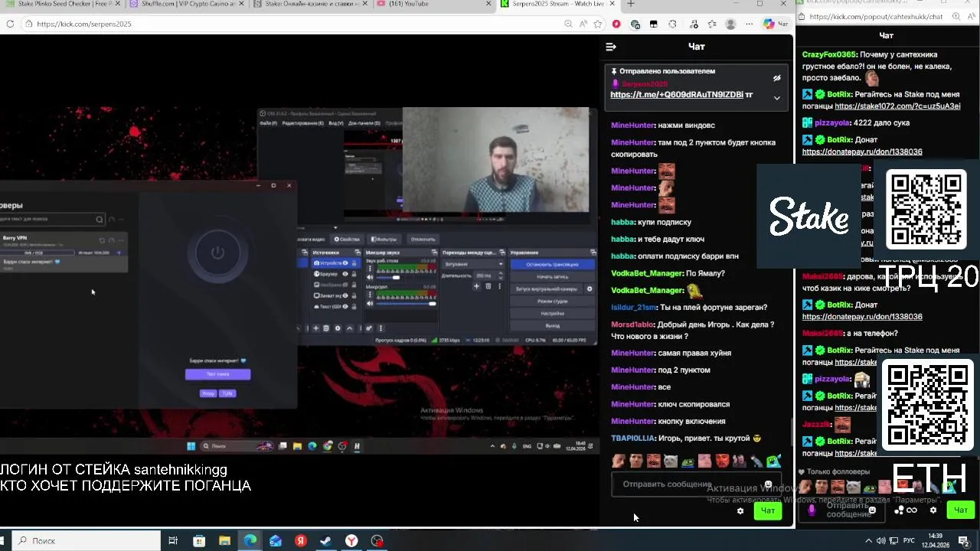Open Steam from the taskbar

pyautogui.click(x=325, y=540)
